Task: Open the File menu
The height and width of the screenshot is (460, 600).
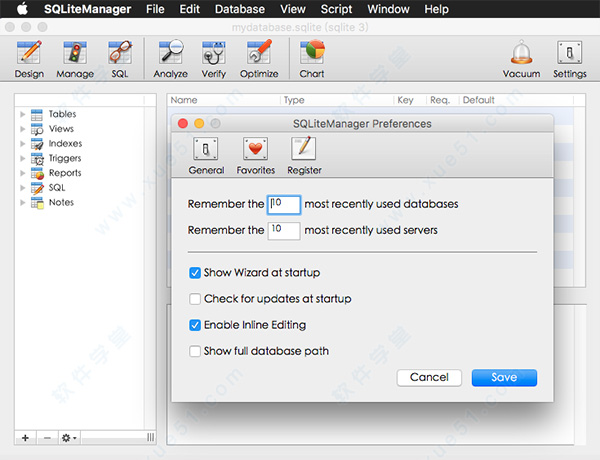Action: click(x=155, y=9)
